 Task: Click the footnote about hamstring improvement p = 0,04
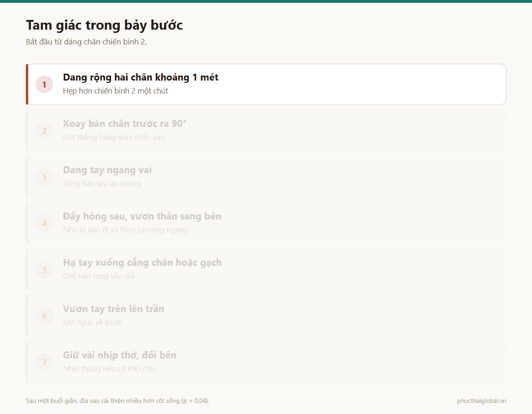pos(118,401)
